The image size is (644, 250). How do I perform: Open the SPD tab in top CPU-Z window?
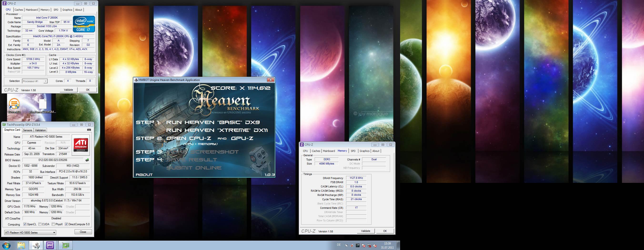(56, 10)
